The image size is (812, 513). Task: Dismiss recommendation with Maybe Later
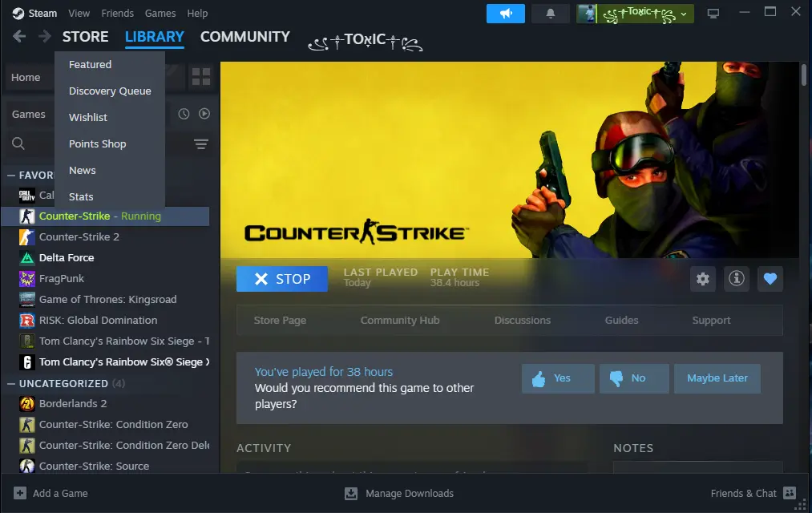(717, 378)
